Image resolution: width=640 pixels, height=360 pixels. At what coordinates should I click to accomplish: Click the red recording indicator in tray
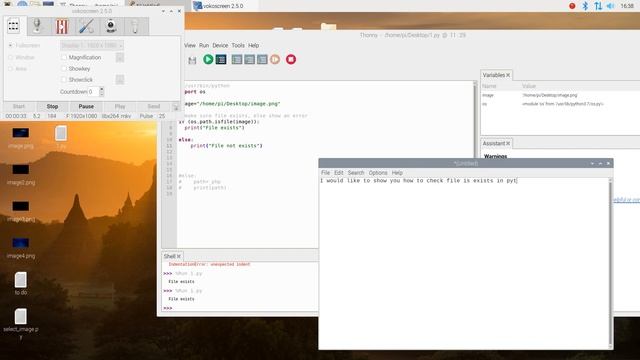572,6
